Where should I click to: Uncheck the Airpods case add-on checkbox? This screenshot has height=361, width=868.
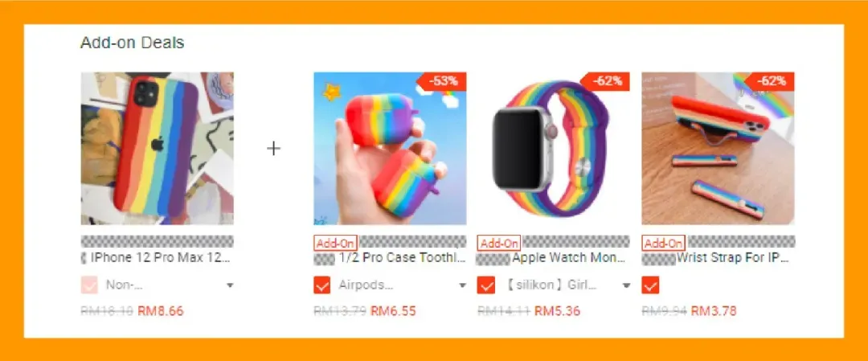[321, 285]
